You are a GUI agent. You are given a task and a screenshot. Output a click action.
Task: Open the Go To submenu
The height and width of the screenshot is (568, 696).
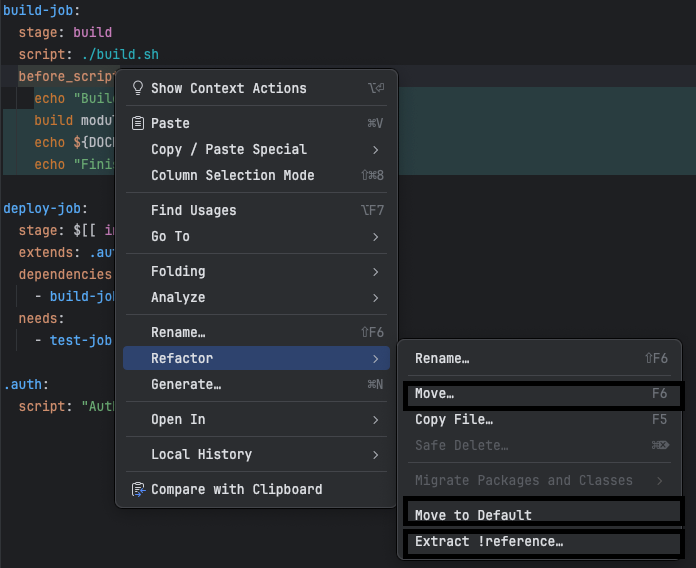tap(257, 236)
